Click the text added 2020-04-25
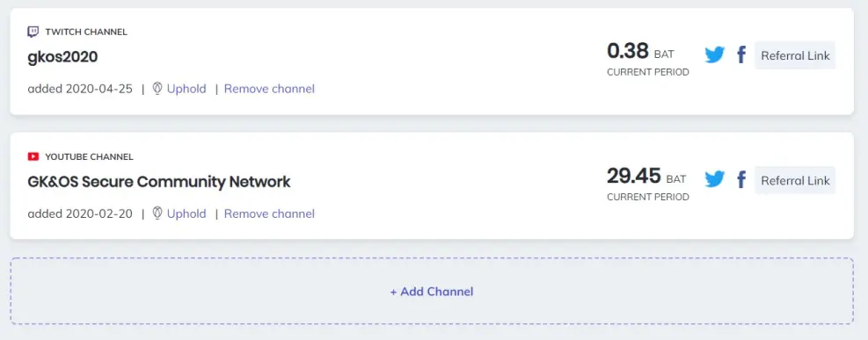Screen dimensions: 868x340 click(x=80, y=89)
